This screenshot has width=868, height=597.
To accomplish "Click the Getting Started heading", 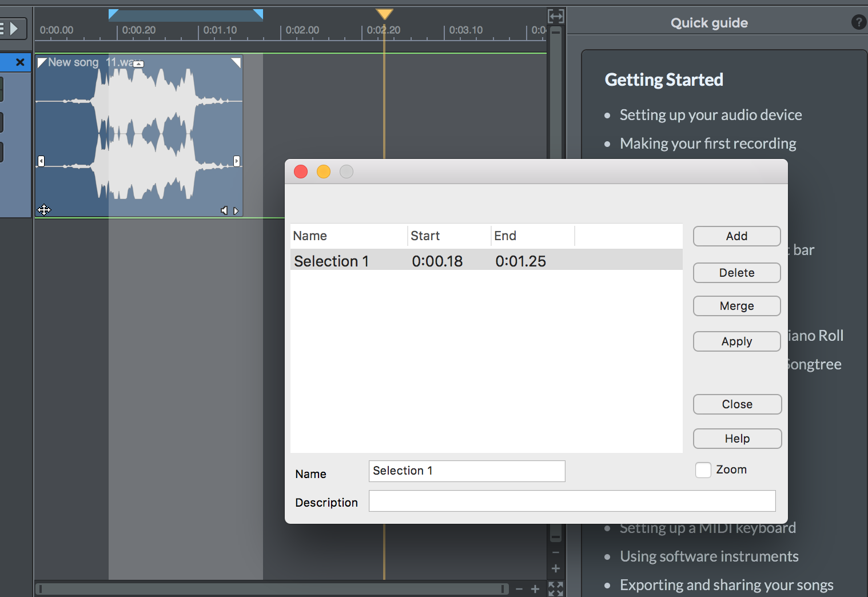I will (664, 79).
